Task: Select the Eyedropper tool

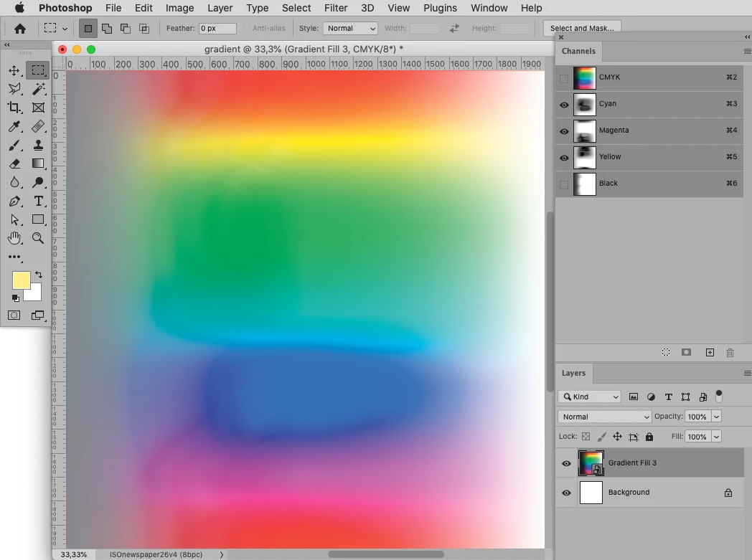Action: [x=14, y=126]
